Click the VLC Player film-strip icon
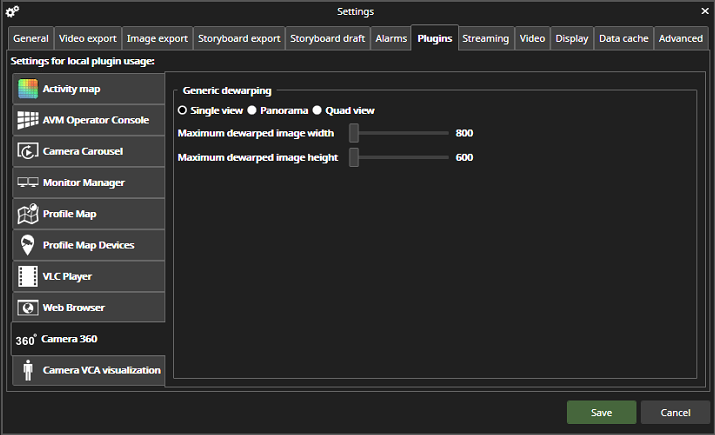 click(28, 276)
